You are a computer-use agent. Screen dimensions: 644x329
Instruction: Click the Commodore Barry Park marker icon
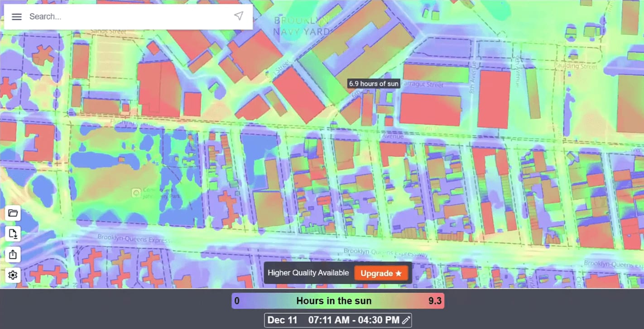pyautogui.click(x=136, y=193)
